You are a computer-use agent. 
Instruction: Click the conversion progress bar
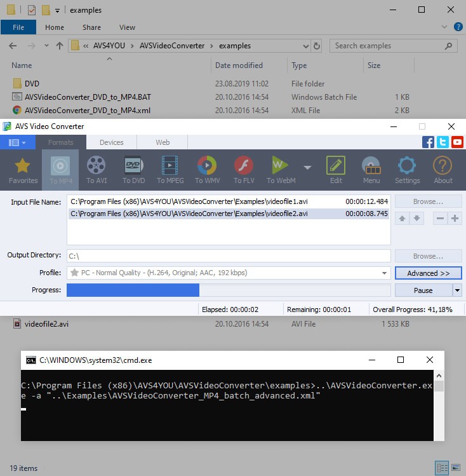click(229, 290)
